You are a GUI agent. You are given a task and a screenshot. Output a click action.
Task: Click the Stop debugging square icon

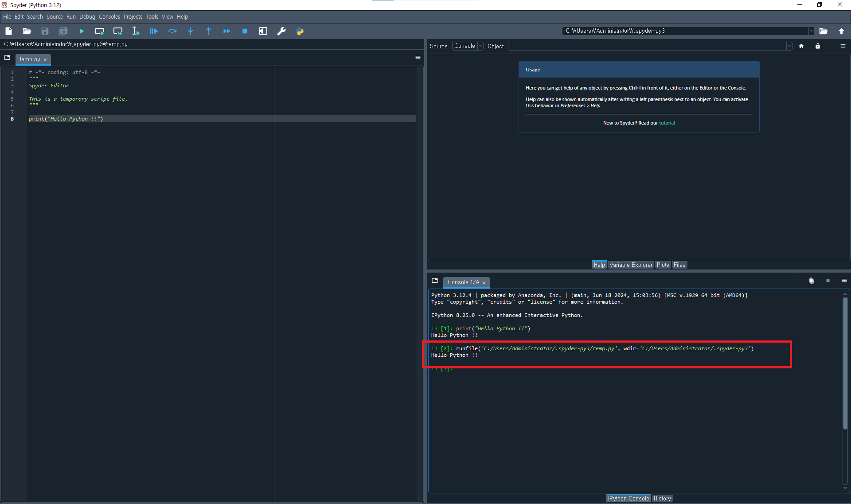pos(245,31)
